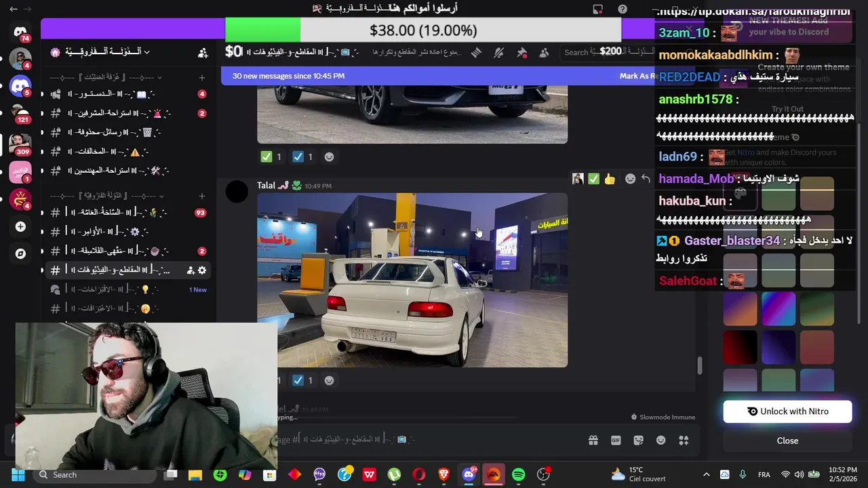
Task: Click the Discord help question mark icon
Action: point(623,9)
